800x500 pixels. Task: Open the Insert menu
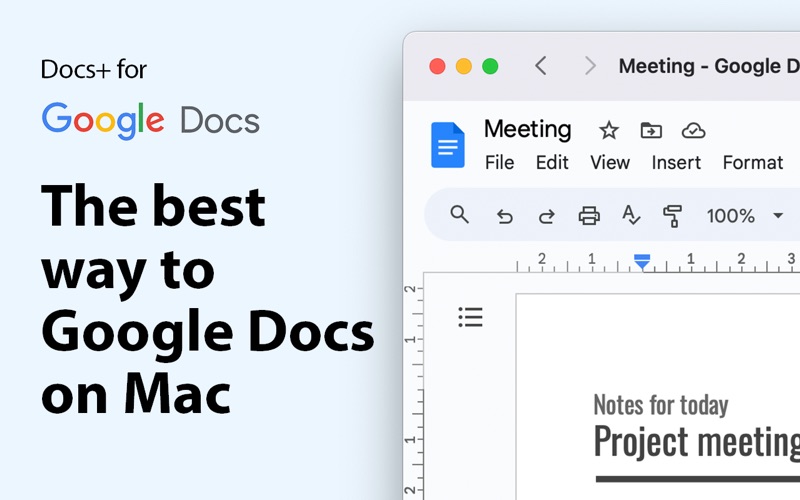(x=676, y=163)
